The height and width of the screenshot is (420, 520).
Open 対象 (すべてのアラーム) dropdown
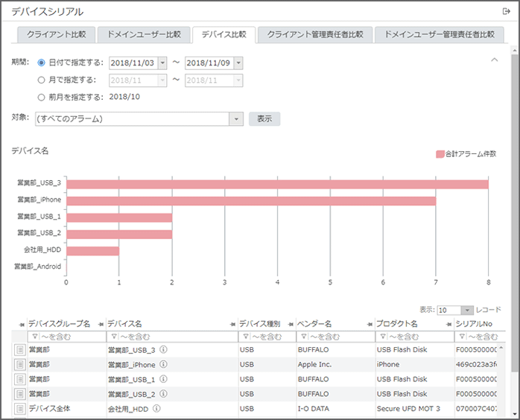236,119
